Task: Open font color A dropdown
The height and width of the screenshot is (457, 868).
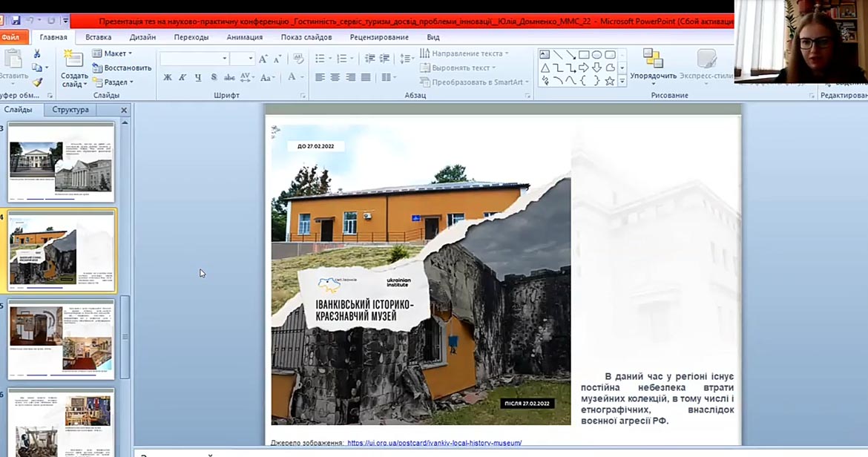Action: point(295,77)
